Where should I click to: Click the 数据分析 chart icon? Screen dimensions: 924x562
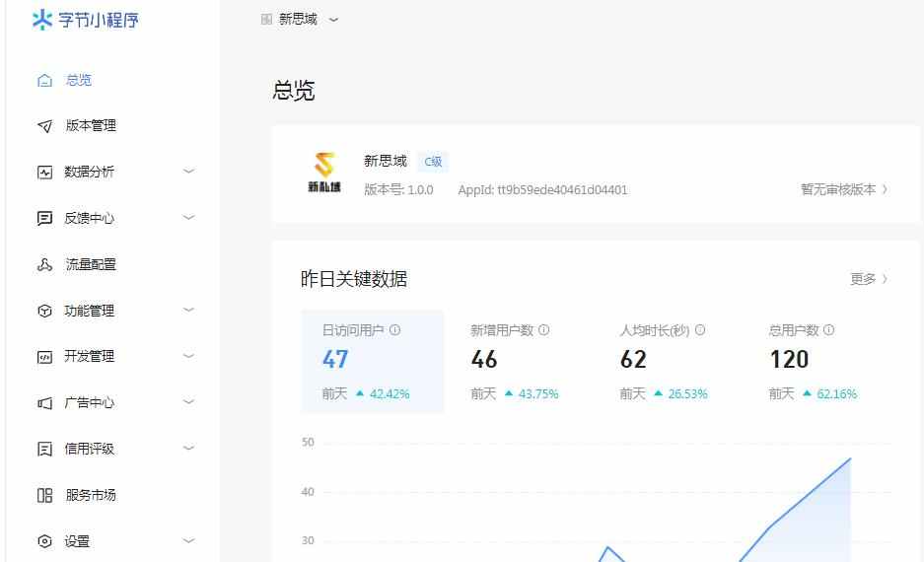44,172
